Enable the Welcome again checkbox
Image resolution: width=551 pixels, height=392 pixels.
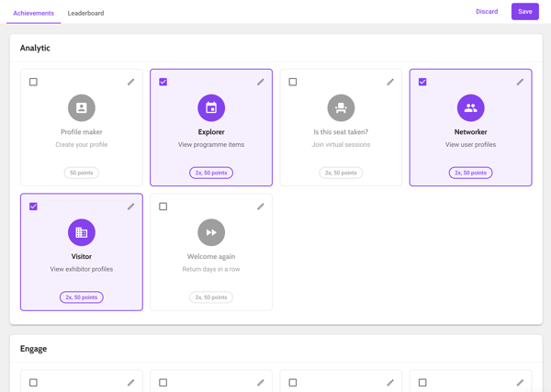click(163, 207)
